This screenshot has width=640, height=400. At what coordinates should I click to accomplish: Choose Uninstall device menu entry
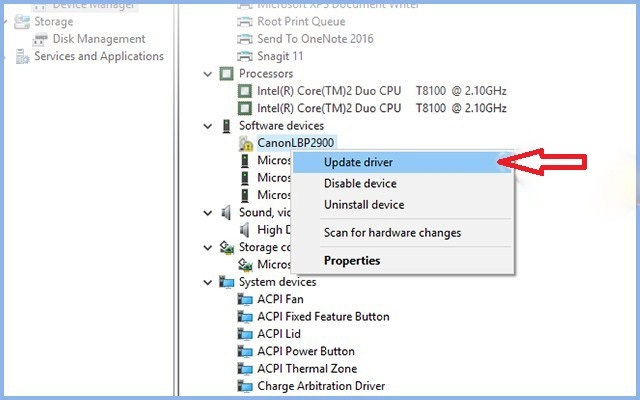364,205
